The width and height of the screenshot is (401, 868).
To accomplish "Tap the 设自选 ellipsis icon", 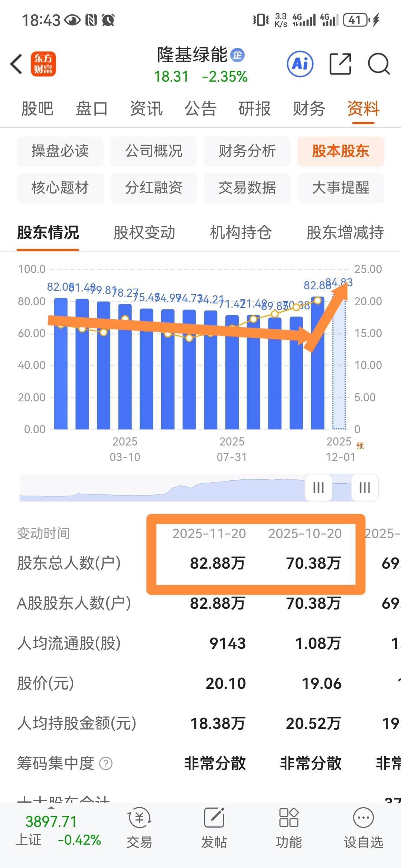I will click(x=363, y=818).
